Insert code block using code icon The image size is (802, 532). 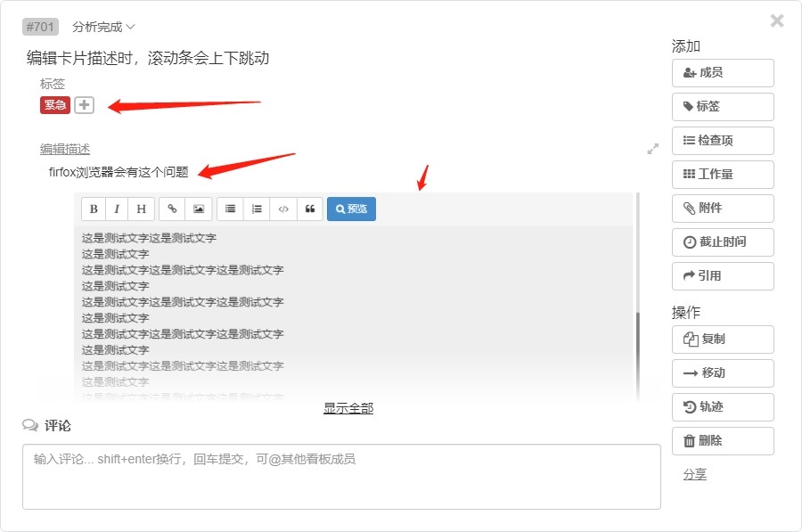[x=283, y=209]
